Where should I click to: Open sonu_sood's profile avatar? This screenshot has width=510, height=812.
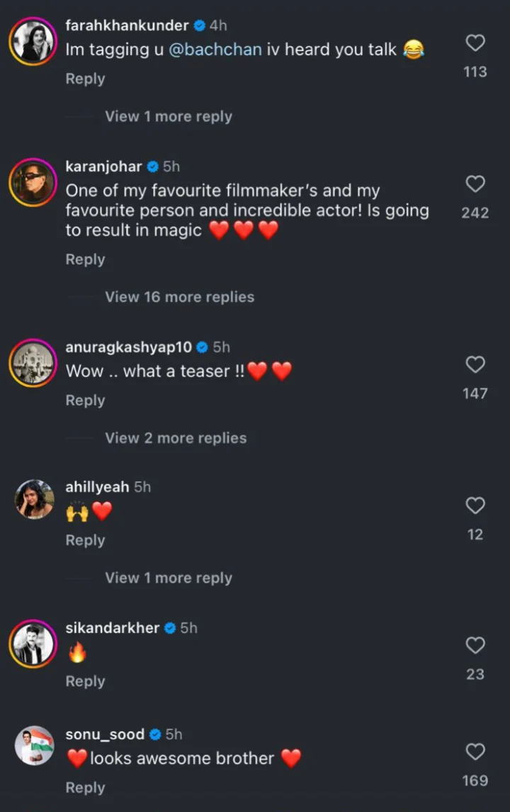(34, 746)
